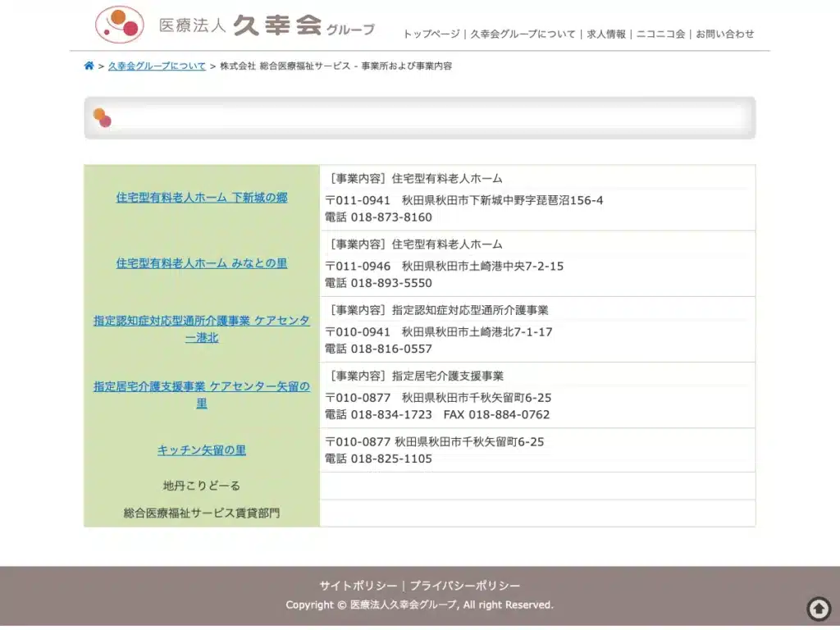Click the row label 地丹こりどーる
This screenshot has width=840, height=630.
point(202,486)
